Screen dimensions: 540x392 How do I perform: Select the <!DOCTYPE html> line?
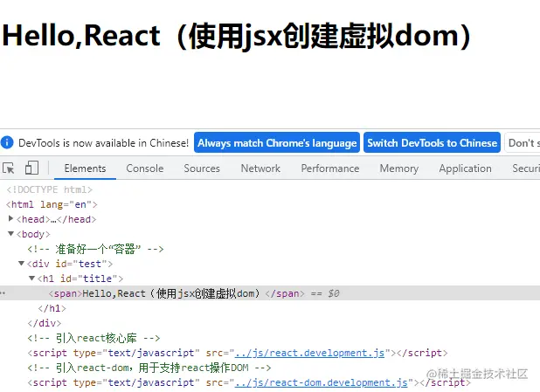tap(49, 189)
